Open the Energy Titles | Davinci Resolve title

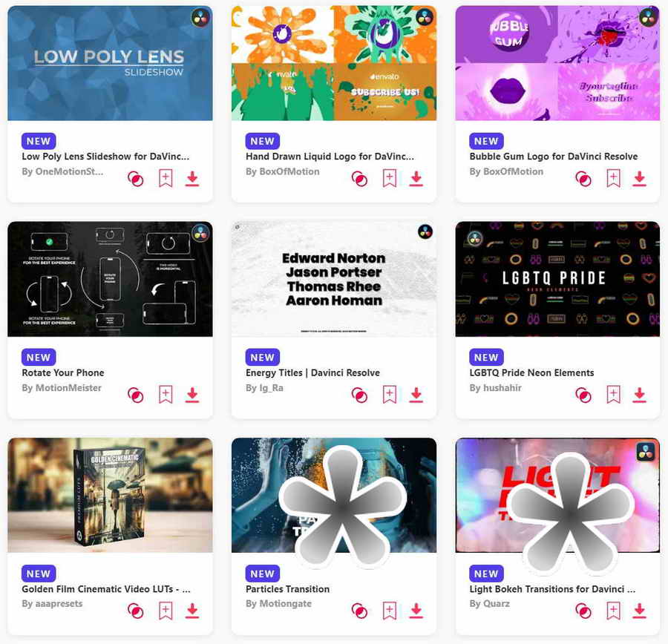click(x=312, y=372)
